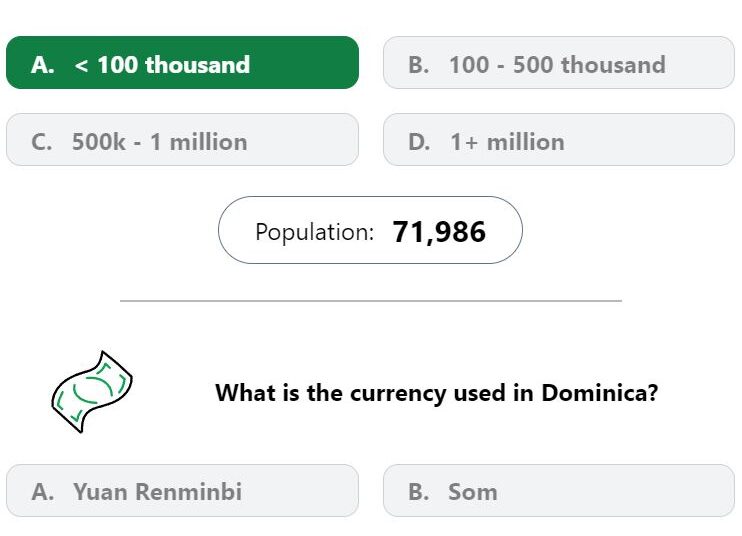Click the 'B.' letter beside Som
The height and width of the screenshot is (536, 742).
(x=419, y=492)
